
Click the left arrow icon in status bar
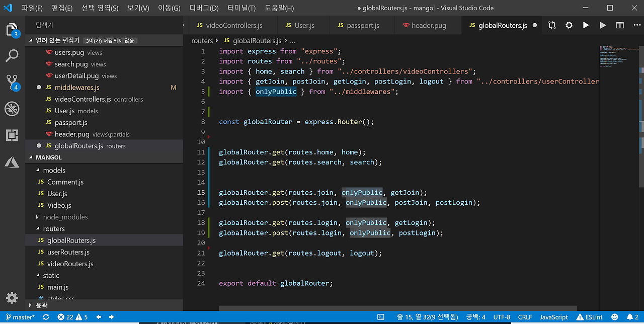[x=99, y=317]
